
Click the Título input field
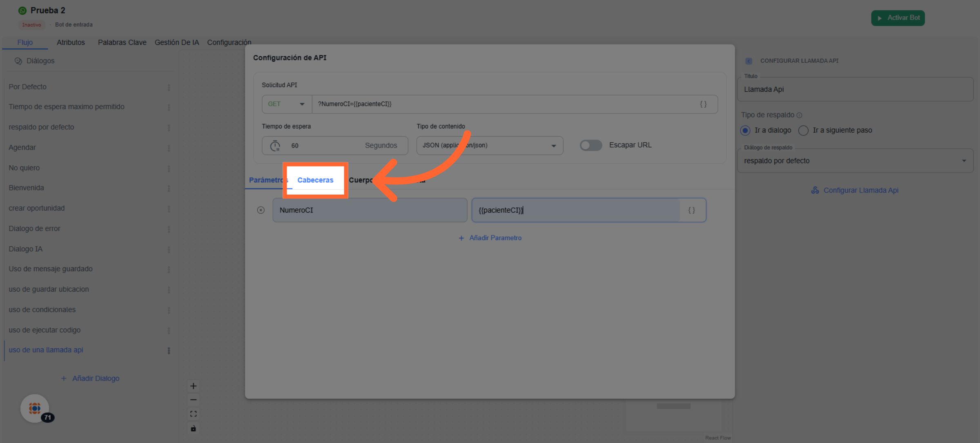(x=855, y=89)
